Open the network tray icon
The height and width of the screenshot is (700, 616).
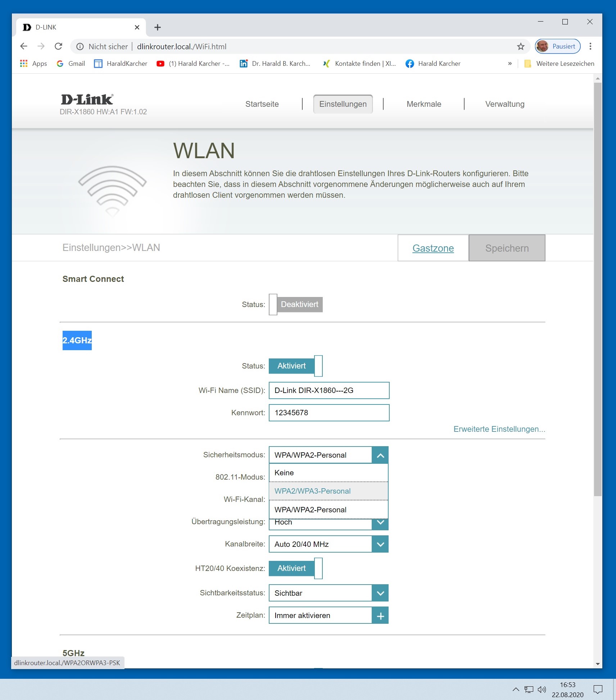(x=529, y=689)
